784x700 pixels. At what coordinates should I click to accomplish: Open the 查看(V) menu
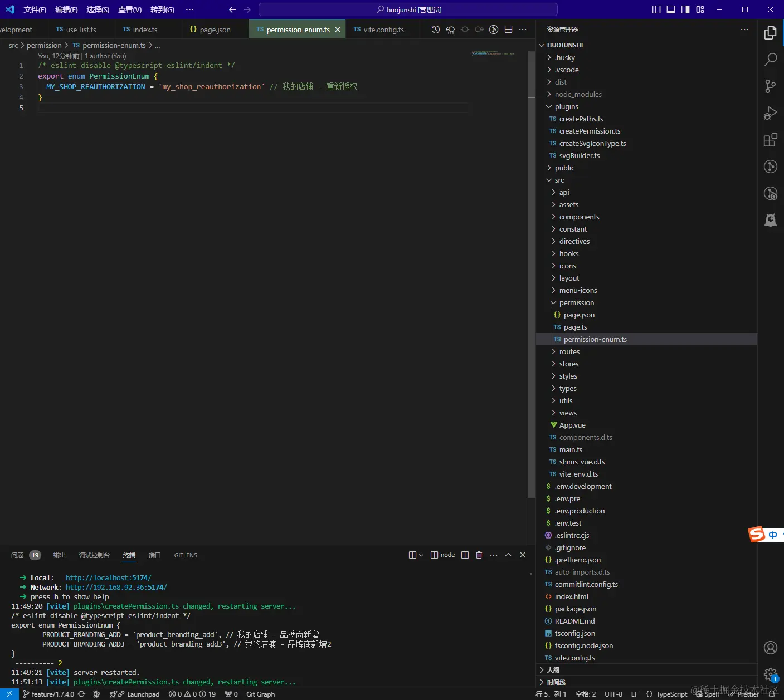pyautogui.click(x=130, y=9)
